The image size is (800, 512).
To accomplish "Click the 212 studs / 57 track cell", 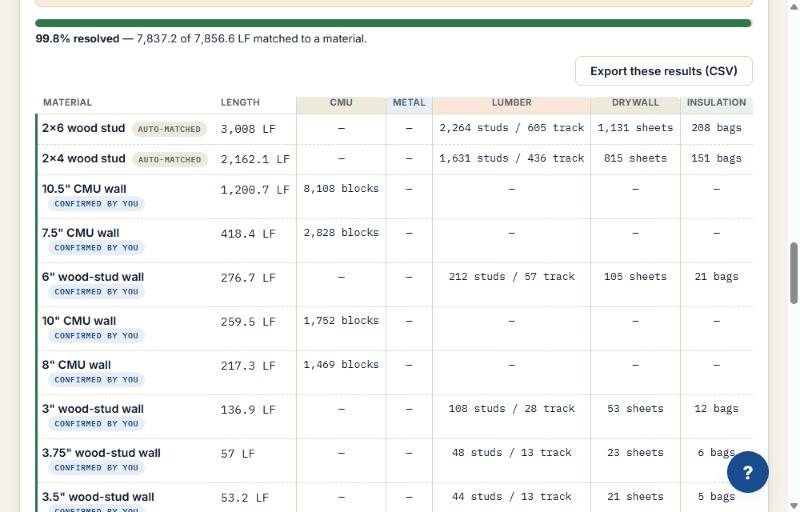I will pos(511,276).
